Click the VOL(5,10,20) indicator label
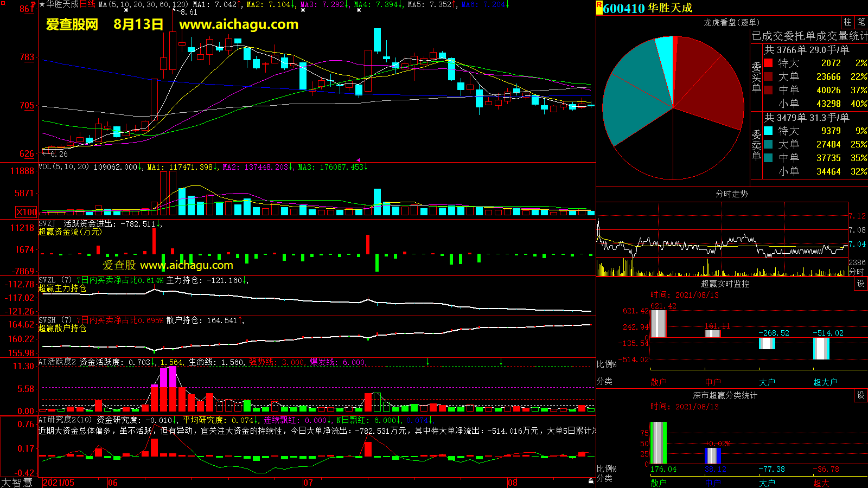The height and width of the screenshot is (488, 868). coord(63,167)
